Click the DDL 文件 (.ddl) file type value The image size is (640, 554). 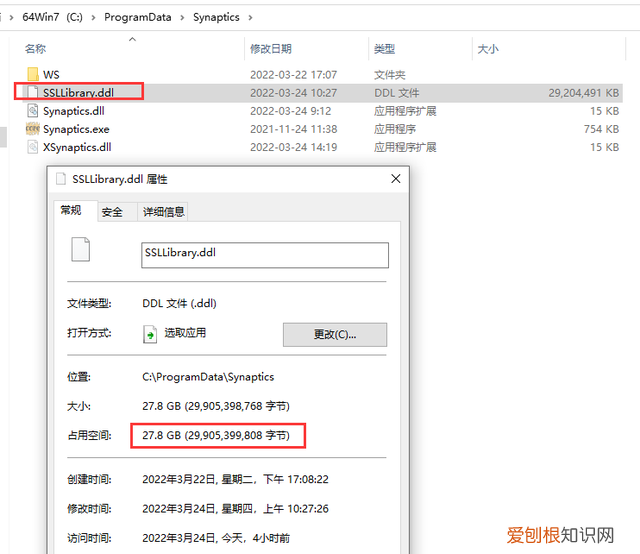(x=179, y=303)
